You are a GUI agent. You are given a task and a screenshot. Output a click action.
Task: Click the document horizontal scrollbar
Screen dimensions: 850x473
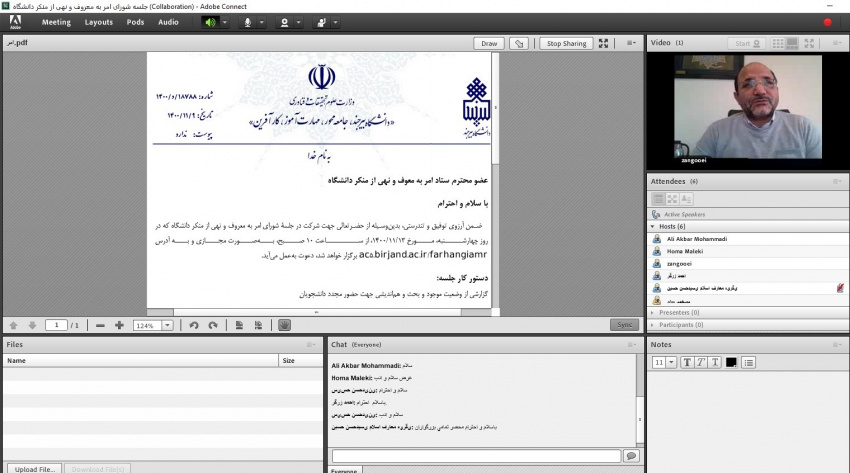(x=319, y=312)
